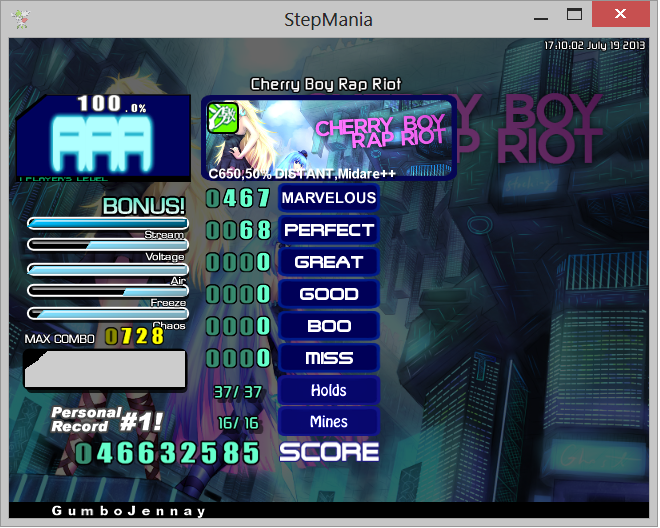Click the StepMania app icon in title bar
Screen dimensions: 660x528
pos(20,19)
